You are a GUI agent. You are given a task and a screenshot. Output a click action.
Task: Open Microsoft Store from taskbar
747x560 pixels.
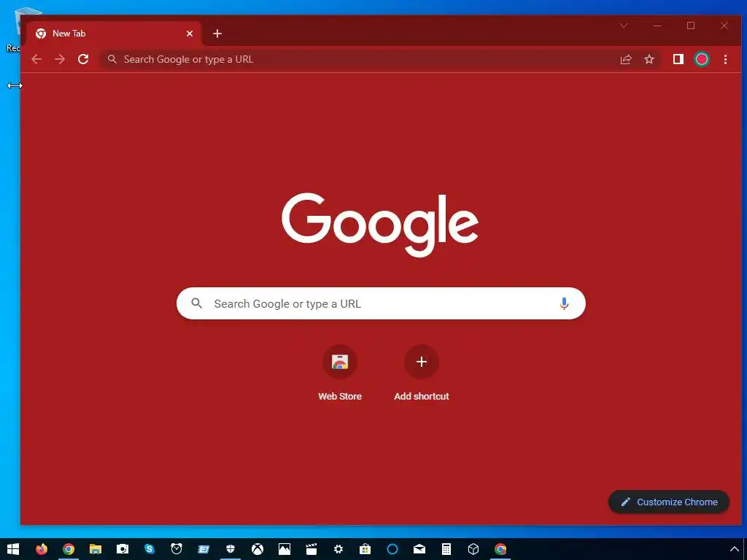(x=365, y=549)
